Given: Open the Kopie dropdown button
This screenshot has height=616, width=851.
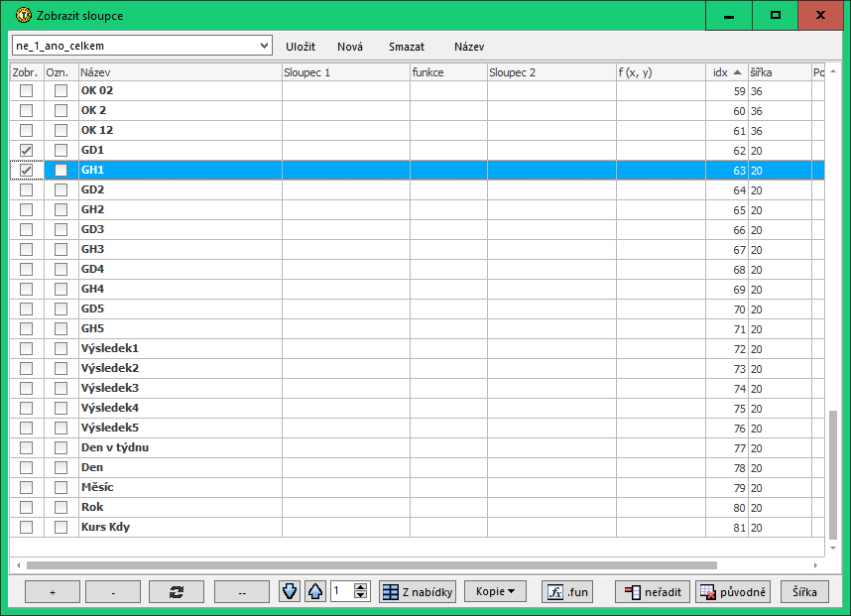Looking at the screenshot, I should (x=495, y=591).
